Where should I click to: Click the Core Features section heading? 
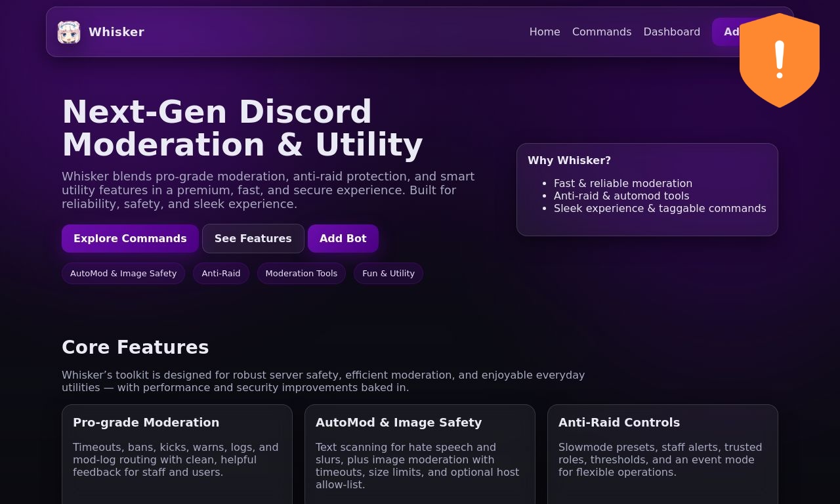point(135,347)
